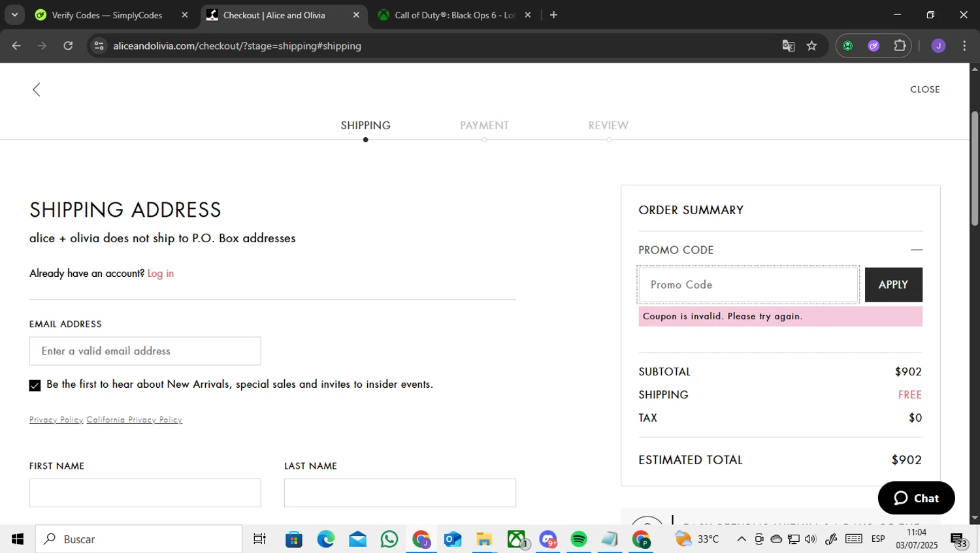Show hidden system tray icons
This screenshot has width=980, height=553.
click(742, 539)
